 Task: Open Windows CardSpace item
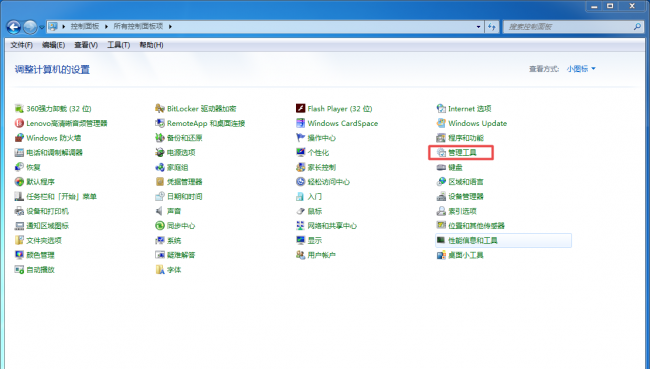[337, 123]
